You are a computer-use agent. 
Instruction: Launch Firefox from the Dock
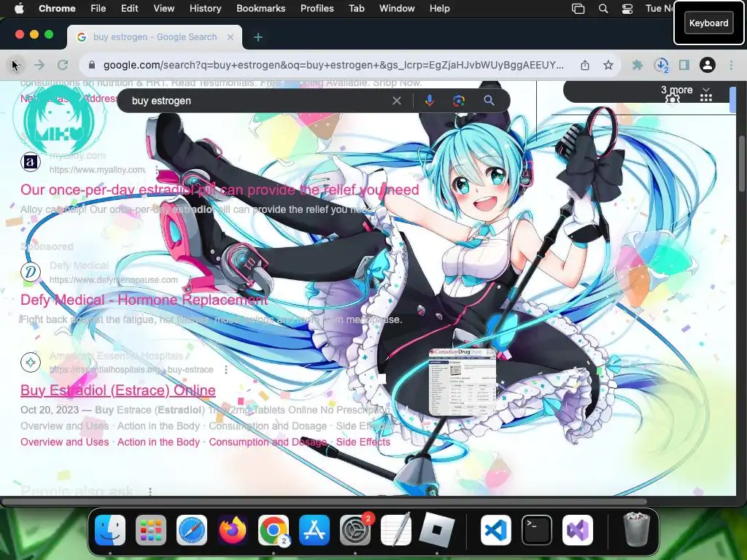233,530
